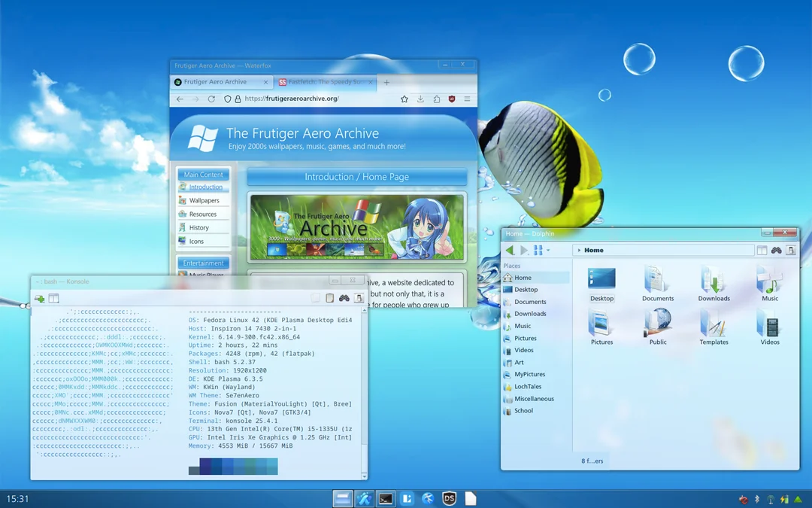This screenshot has width=812, height=508.
Task: Switch to the Fastfetch browser tab
Action: [x=322, y=82]
